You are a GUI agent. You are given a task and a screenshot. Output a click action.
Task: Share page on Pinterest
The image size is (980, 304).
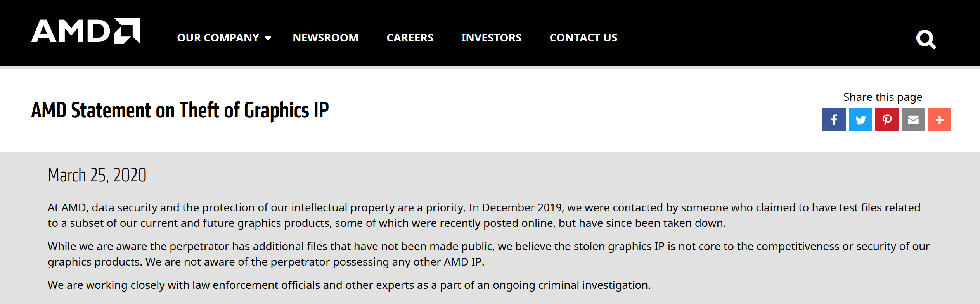pyautogui.click(x=887, y=120)
